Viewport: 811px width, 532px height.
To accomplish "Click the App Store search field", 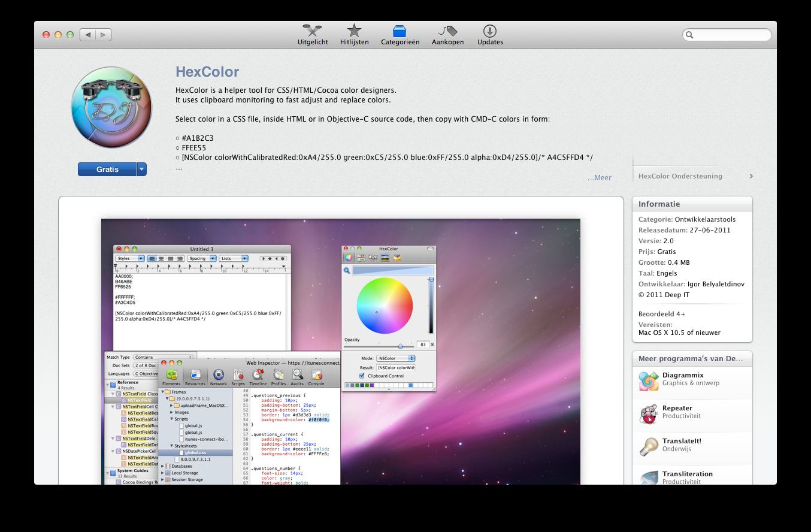I will pyautogui.click(x=727, y=35).
